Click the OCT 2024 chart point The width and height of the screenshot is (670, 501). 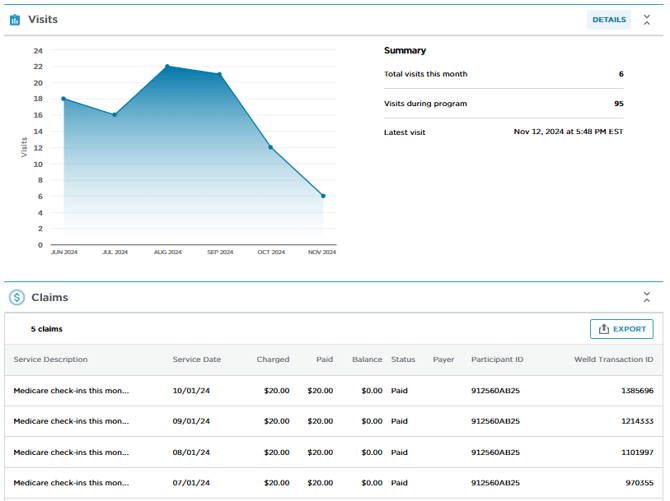tap(271, 147)
